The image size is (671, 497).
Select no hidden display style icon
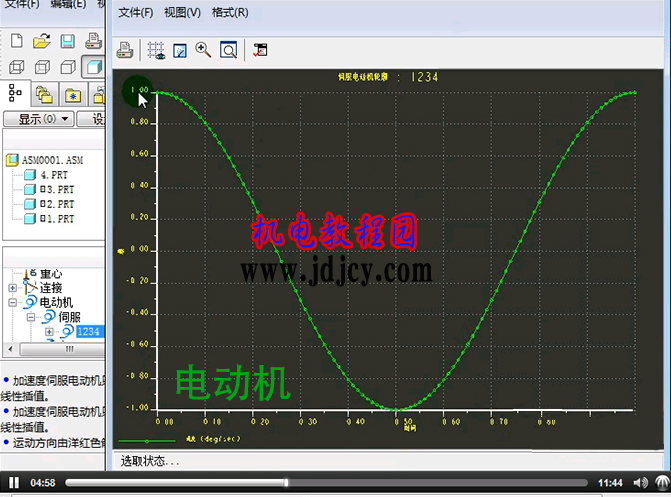(68, 67)
